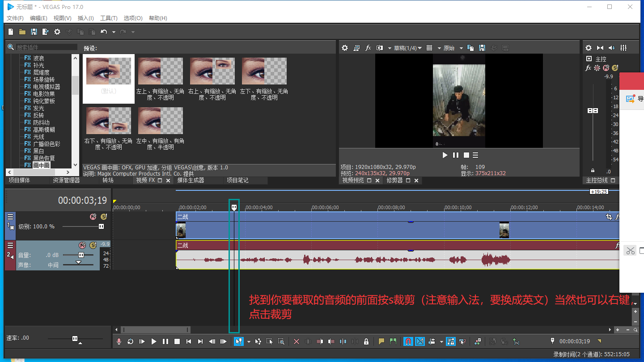644x362 pixels.
Task: Mute video track 1
Action: (x=93, y=217)
